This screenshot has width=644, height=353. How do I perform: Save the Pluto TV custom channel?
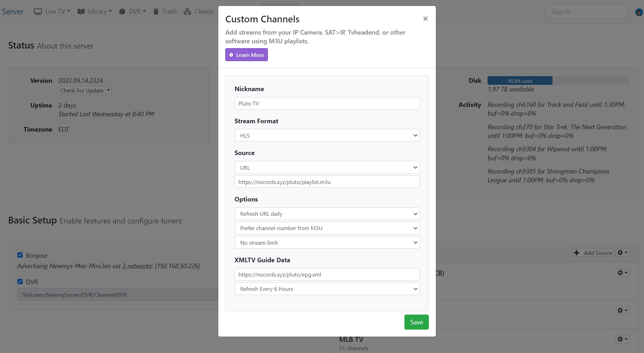point(416,322)
